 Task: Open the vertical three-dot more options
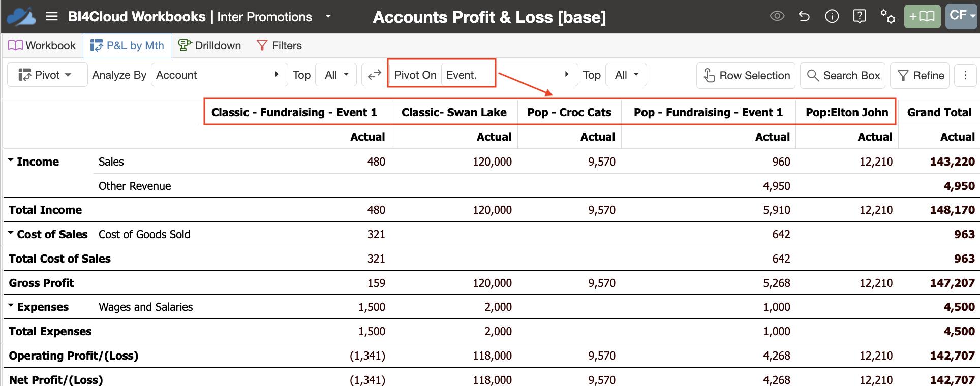pyautogui.click(x=965, y=75)
